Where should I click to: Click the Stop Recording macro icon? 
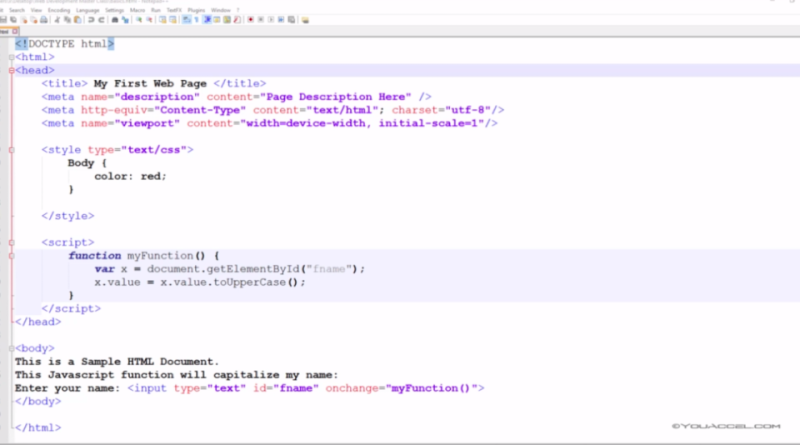[x=261, y=19]
